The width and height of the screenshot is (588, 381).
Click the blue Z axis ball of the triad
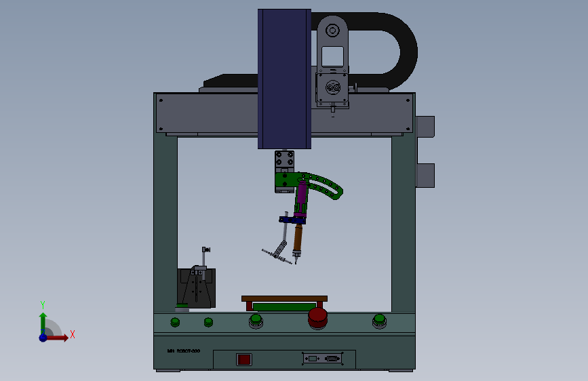tap(43, 338)
